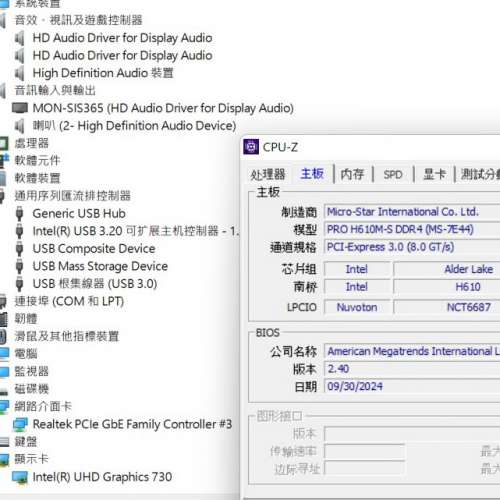Screen dimensions: 500x500
Task: Select USB Composite Device entry
Action: click(x=94, y=249)
